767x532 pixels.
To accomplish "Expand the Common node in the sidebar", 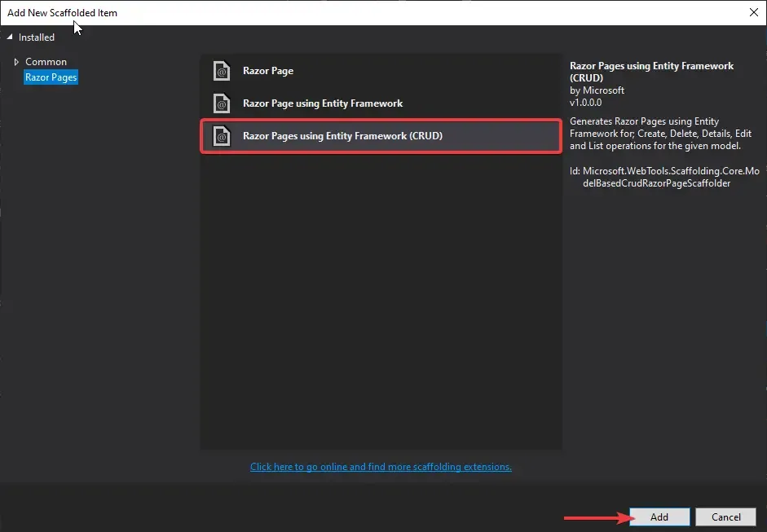I will tap(16, 61).
